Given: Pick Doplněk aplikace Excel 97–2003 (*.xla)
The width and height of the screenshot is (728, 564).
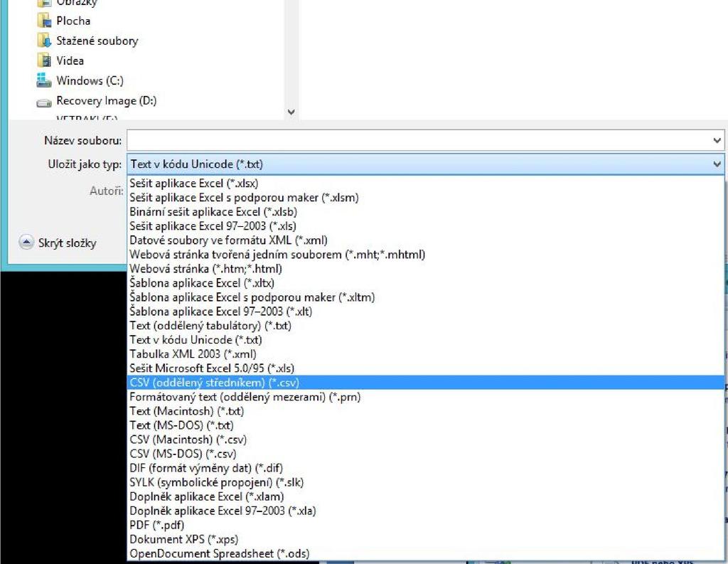Looking at the screenshot, I should coord(425,511).
